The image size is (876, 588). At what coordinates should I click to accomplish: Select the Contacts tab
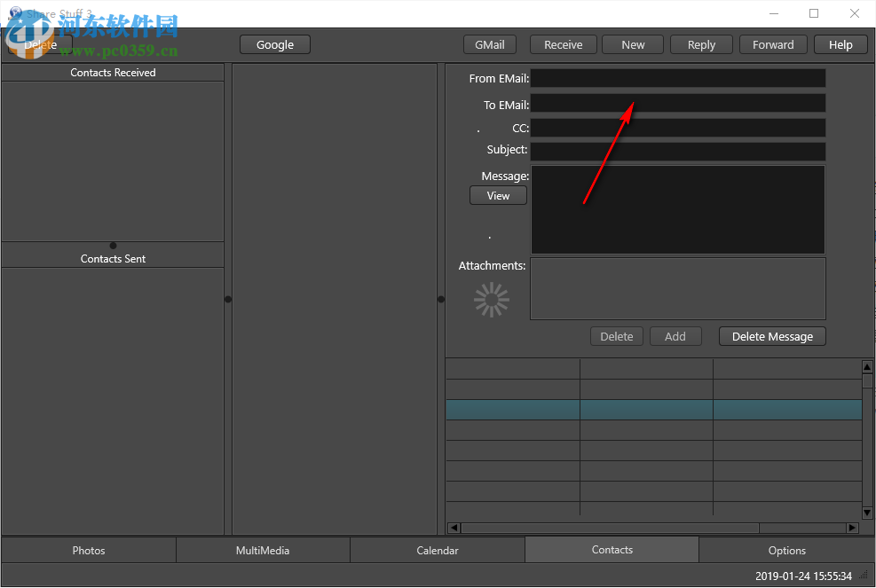pos(612,550)
